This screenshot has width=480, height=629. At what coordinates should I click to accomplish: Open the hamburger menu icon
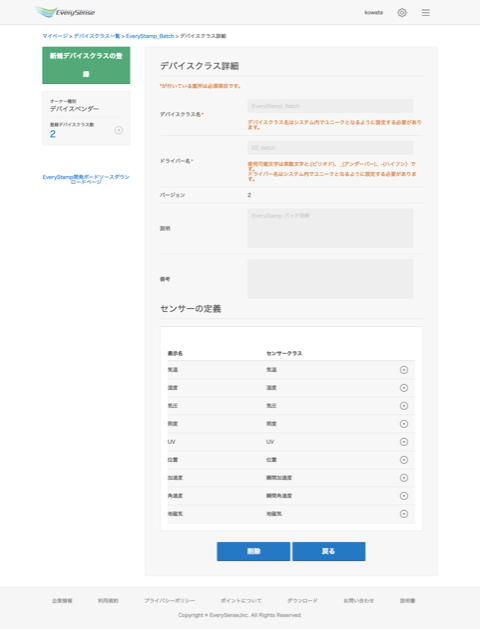(x=425, y=12)
